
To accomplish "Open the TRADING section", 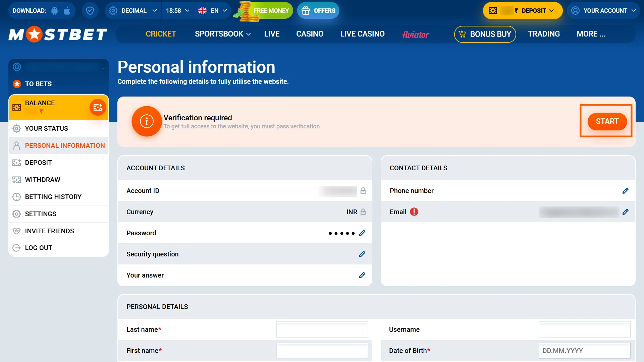I will click(544, 34).
